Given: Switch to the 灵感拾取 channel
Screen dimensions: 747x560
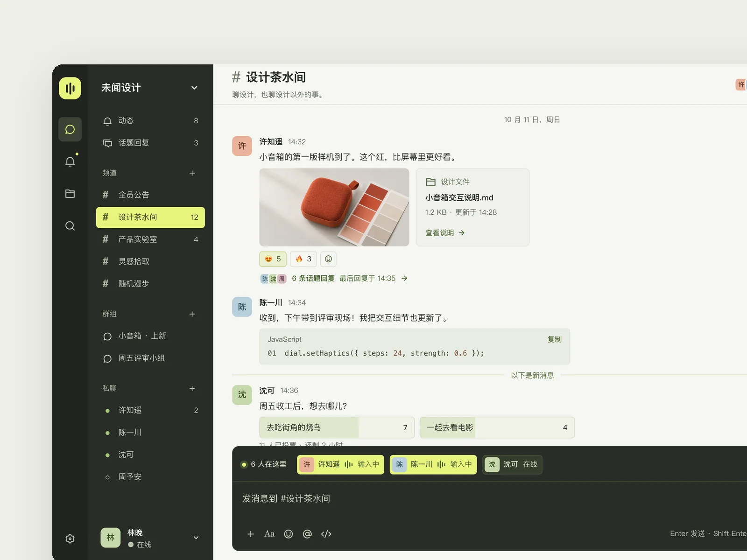Looking at the screenshot, I should 150,262.
